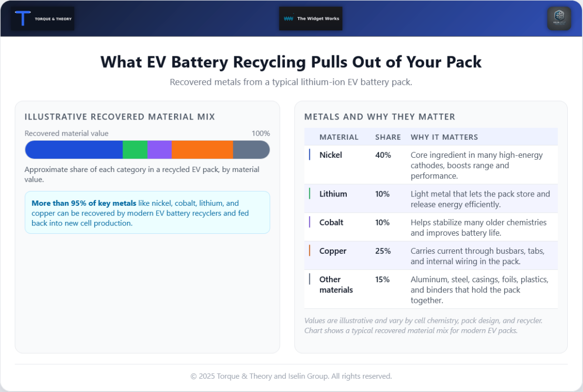Click the WHY IT MATTERS column header
This screenshot has width=583, height=392.
point(444,137)
